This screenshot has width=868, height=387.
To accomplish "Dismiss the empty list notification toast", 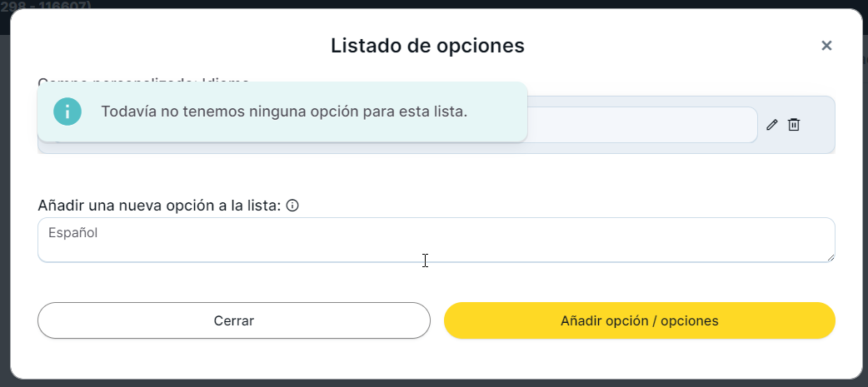I will click(x=500, y=112).
